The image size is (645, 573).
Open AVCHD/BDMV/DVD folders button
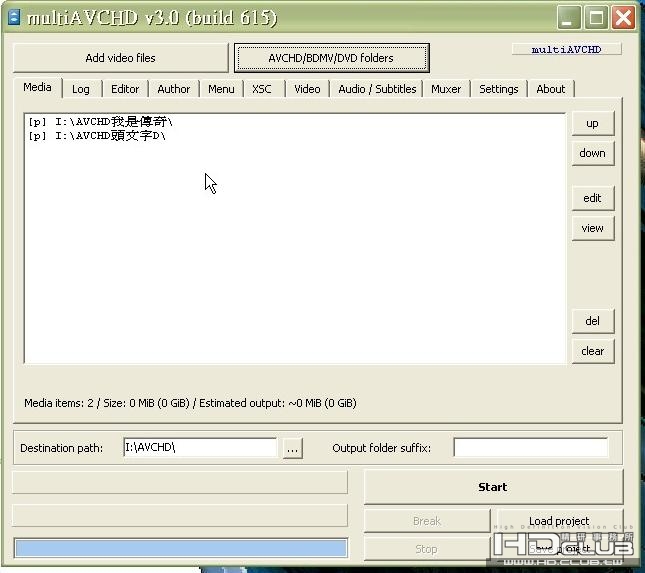(x=332, y=58)
